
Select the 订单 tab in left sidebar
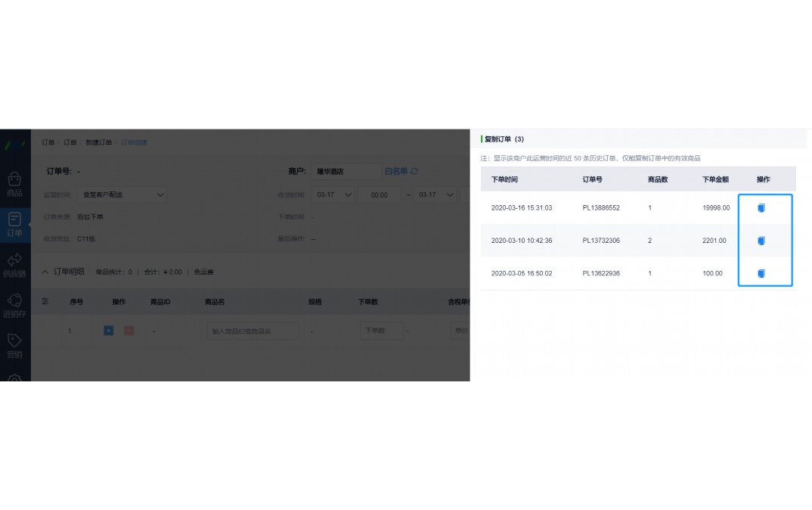pos(14,225)
